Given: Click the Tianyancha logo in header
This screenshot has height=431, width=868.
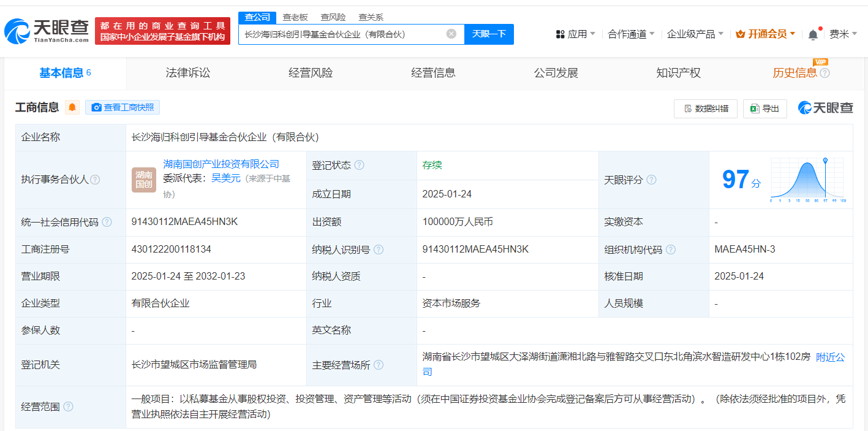Looking at the screenshot, I should pos(46,31).
